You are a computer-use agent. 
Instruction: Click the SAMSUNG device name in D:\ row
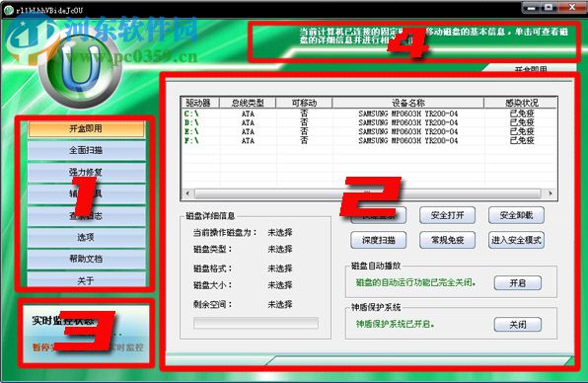tap(408, 122)
